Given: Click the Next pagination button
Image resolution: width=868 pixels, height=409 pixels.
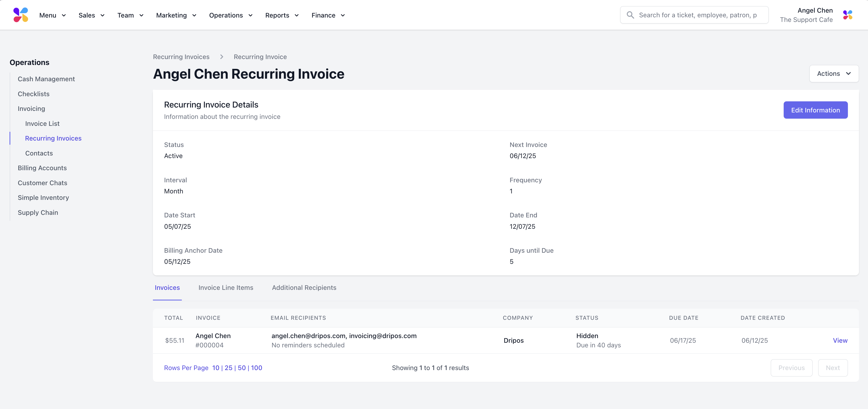Looking at the screenshot, I should 832,368.
